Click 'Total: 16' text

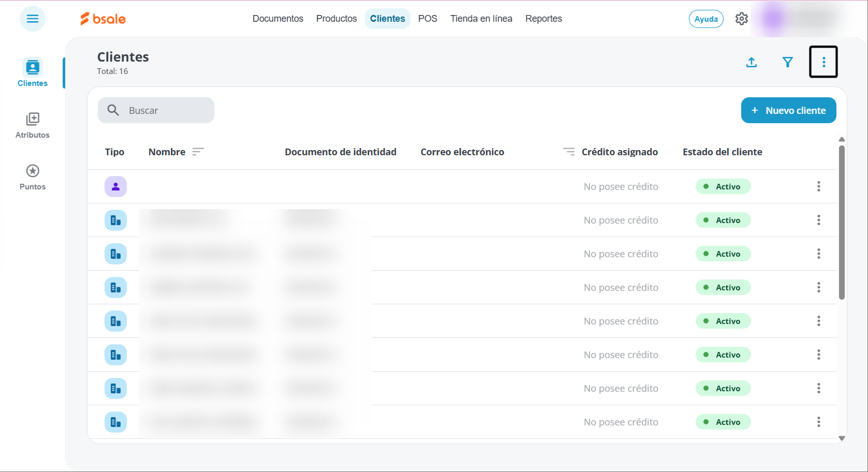click(112, 71)
